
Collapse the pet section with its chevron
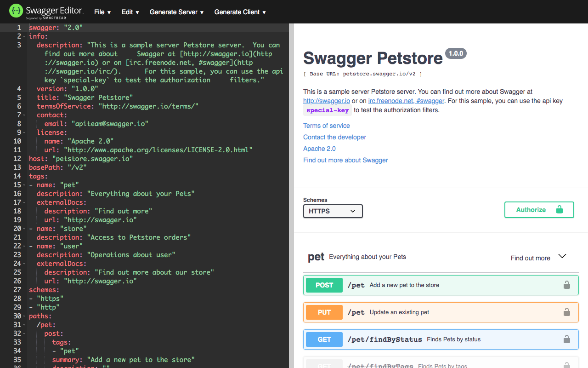click(562, 256)
